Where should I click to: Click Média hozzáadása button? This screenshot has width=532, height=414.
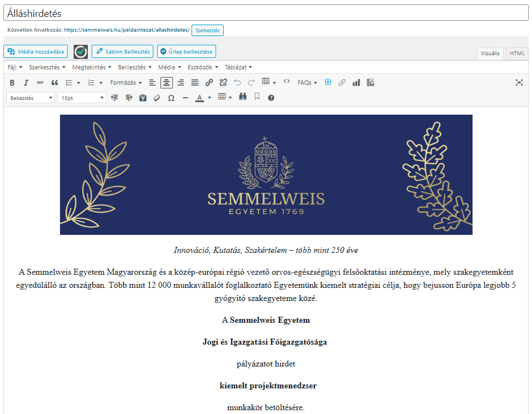tap(35, 52)
